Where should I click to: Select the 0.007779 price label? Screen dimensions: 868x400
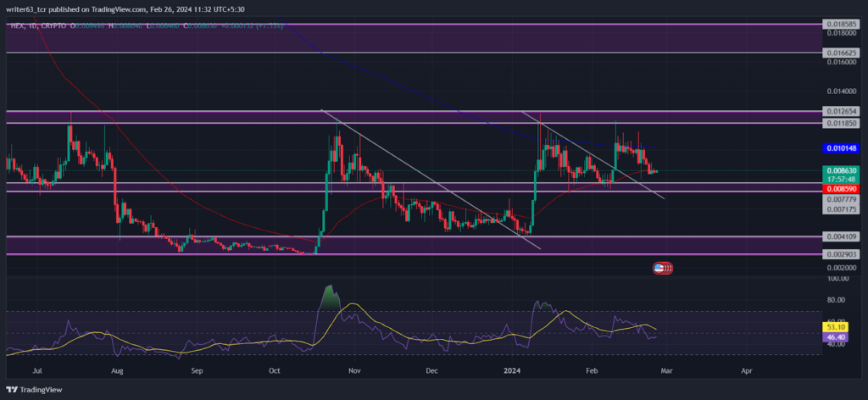(840, 198)
